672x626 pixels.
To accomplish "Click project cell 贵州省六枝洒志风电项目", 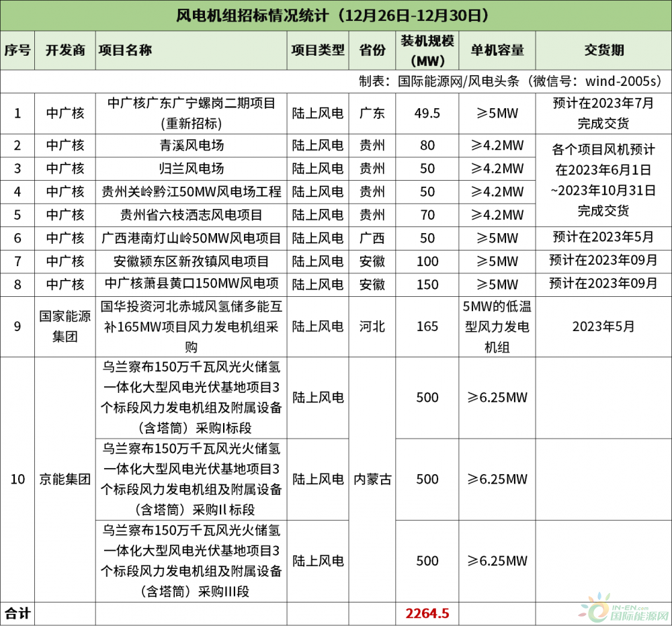I will (191, 215).
